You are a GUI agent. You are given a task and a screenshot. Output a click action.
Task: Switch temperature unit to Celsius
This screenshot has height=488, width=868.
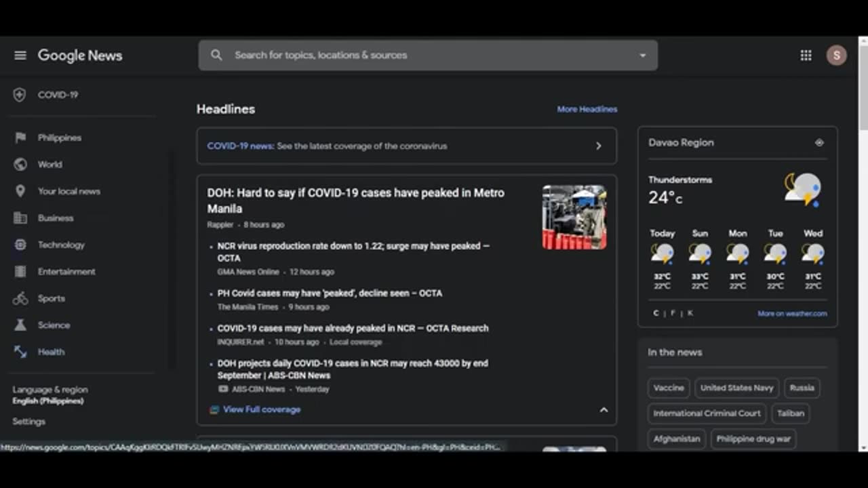tap(656, 313)
